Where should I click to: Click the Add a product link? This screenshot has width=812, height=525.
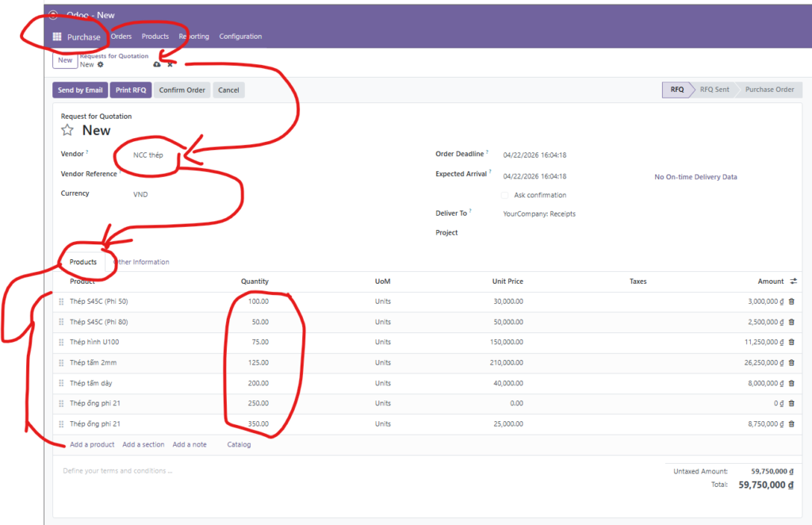pyautogui.click(x=92, y=445)
